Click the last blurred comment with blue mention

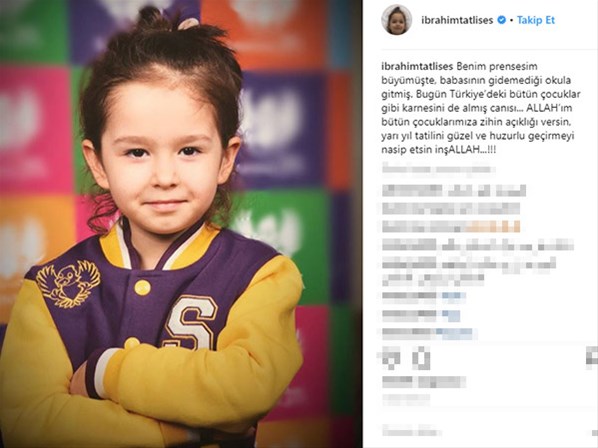[429, 334]
